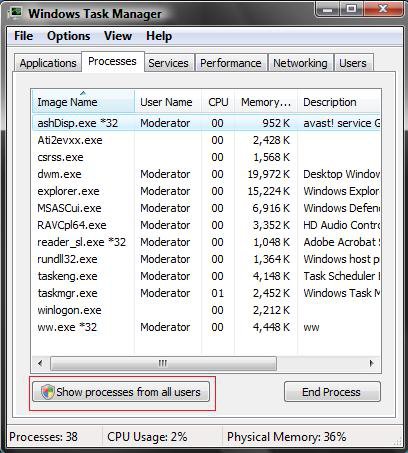Viewport: 408px width, 453px height.
Task: Click the Processes: 38 status entry
Action: coord(43,437)
